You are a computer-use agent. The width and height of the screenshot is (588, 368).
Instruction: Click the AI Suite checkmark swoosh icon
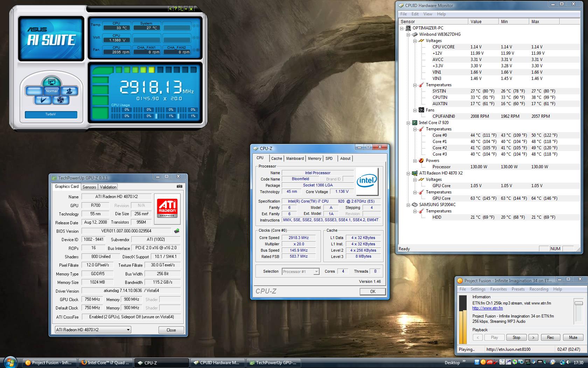pyautogui.click(x=43, y=100)
